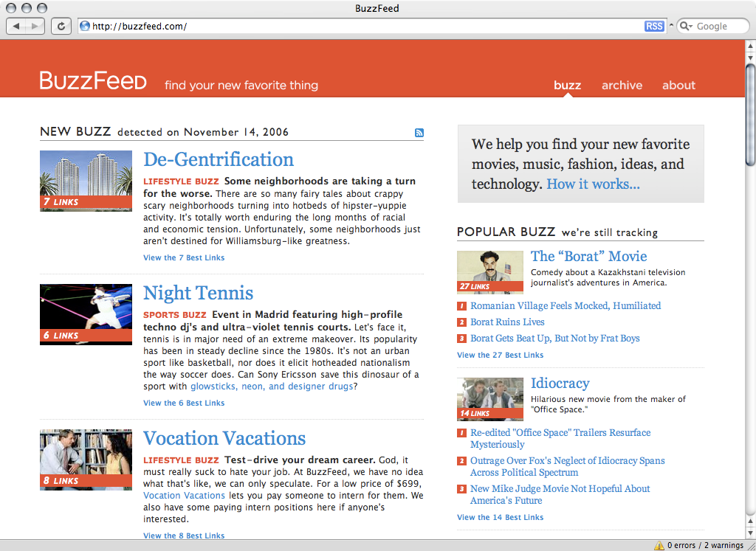The height and width of the screenshot is (551, 756).
Task: Click the BuzzFeed logo
Action: (93, 81)
